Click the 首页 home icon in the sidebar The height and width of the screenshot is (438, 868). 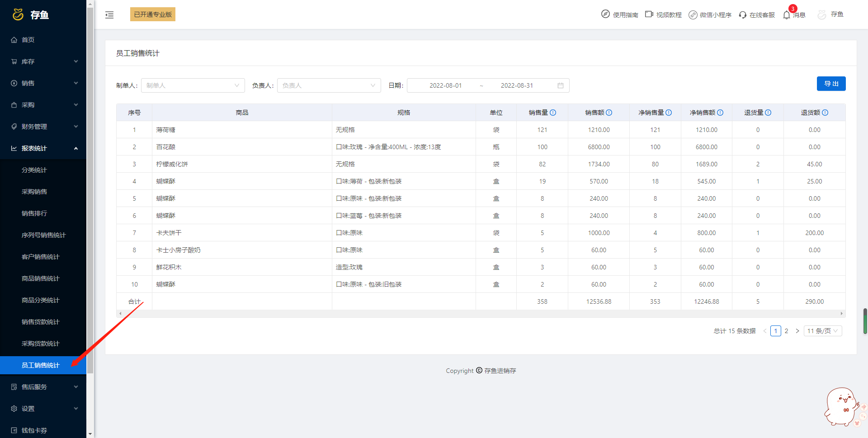pyautogui.click(x=14, y=40)
